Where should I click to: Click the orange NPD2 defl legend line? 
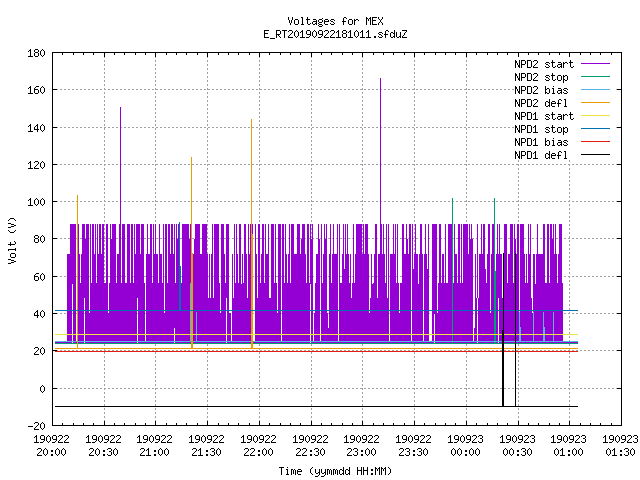pos(595,102)
